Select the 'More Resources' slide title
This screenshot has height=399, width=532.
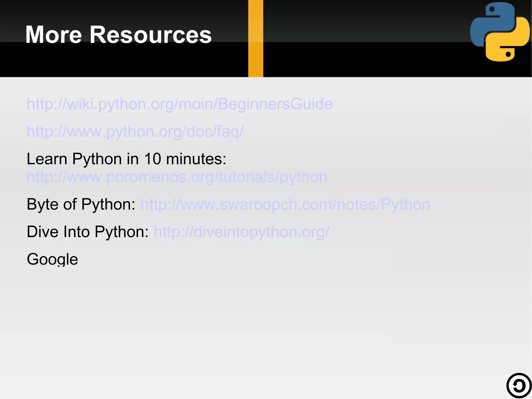pyautogui.click(x=118, y=35)
